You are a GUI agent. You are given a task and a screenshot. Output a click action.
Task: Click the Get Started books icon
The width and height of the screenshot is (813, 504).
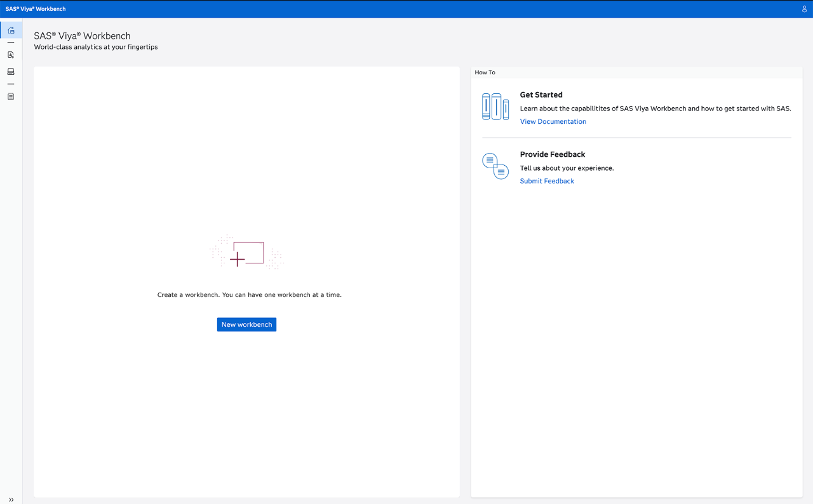495,107
